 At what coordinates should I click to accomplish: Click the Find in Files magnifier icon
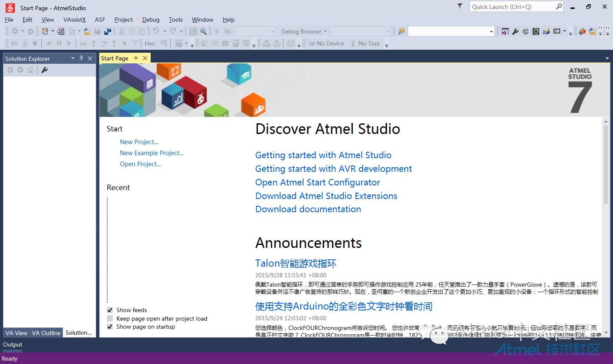(x=203, y=31)
